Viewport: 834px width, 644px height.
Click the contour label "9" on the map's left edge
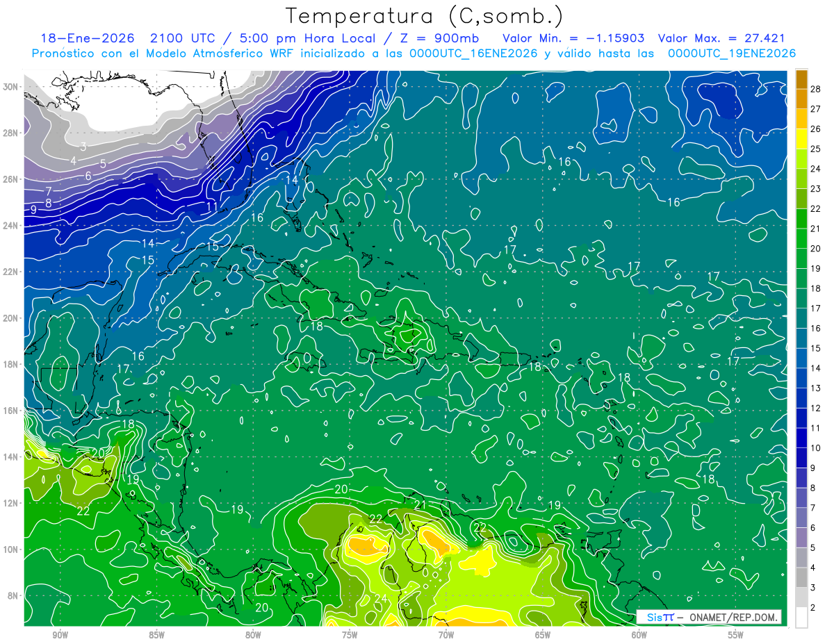point(33,210)
